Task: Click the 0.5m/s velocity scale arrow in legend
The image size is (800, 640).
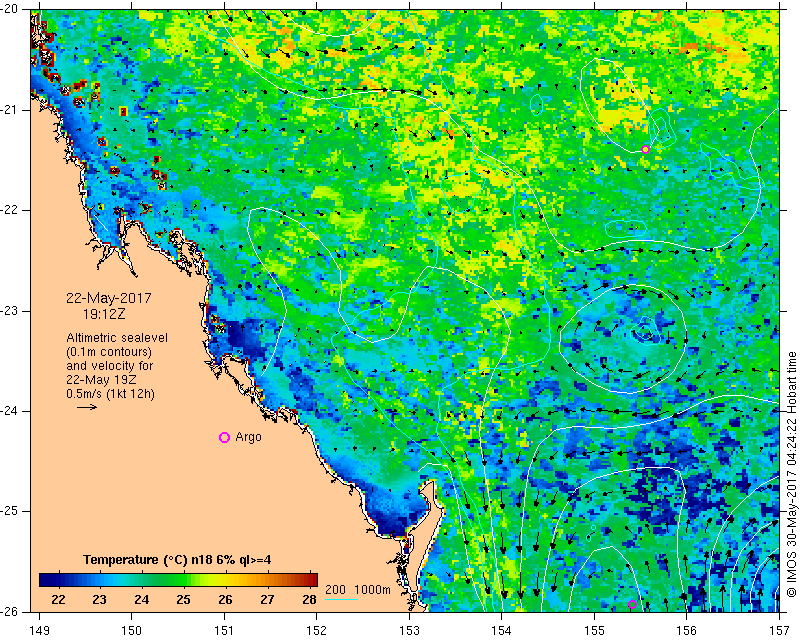Action: tap(87, 407)
